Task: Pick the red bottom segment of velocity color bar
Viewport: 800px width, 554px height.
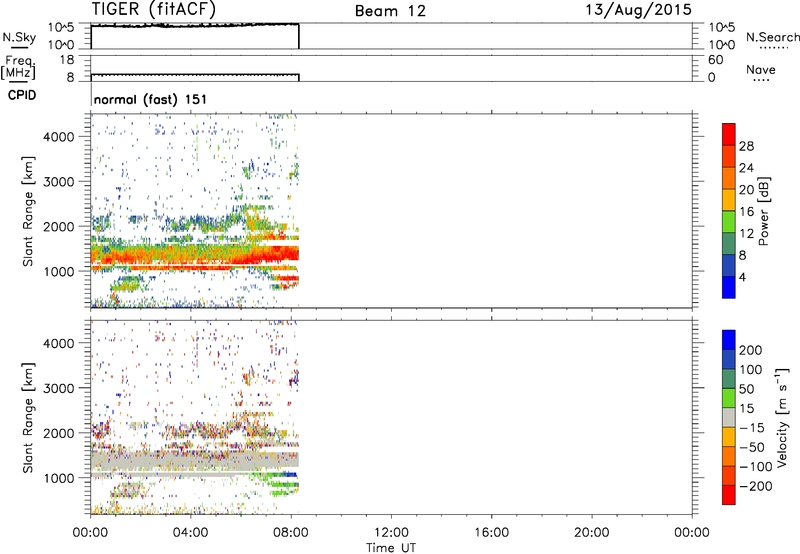Action: [x=729, y=495]
